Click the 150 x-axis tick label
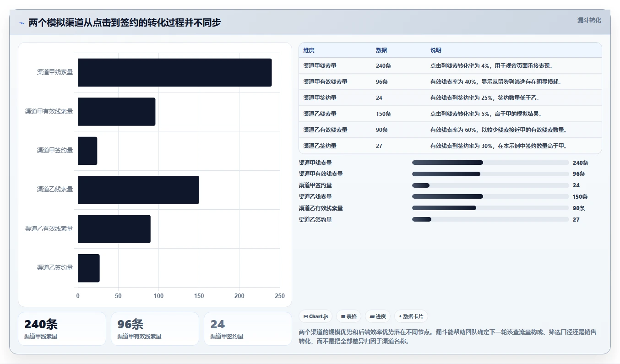Viewport: 620px width, 364px height. [x=199, y=296]
